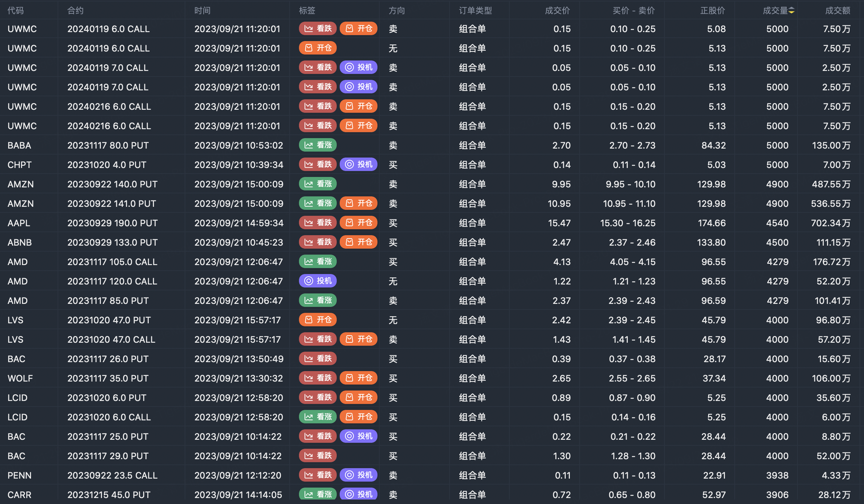Click the 开仓 tag on first UWMC row
This screenshot has height=504, width=864.
[358, 29]
